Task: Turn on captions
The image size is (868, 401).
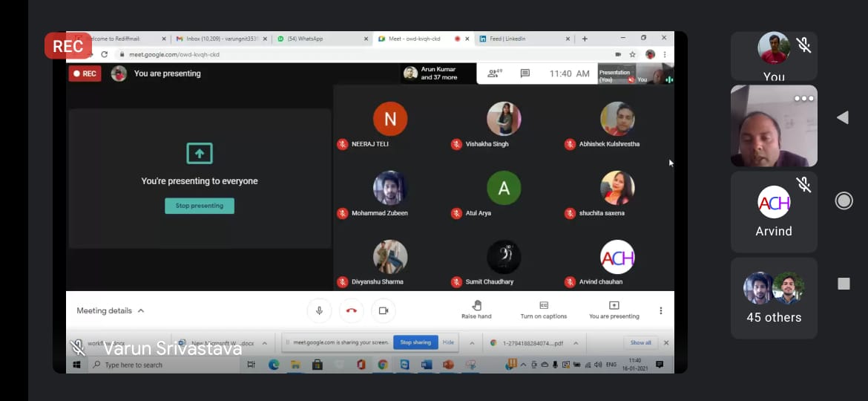Action: click(x=543, y=310)
